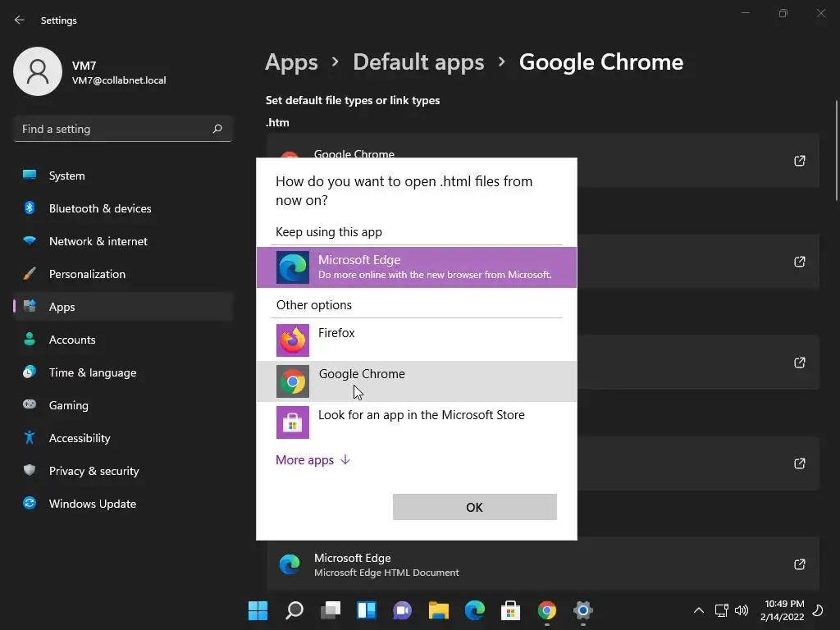
Task: Open taskbar Search
Action: pos(294,610)
